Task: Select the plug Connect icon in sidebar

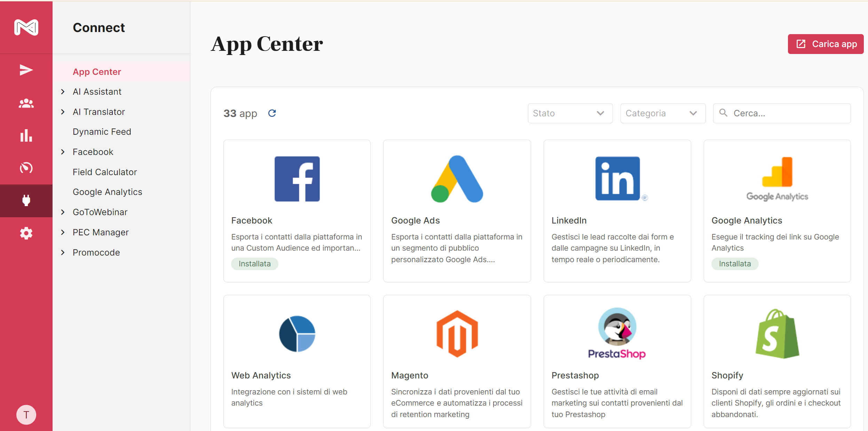Action: (26, 201)
